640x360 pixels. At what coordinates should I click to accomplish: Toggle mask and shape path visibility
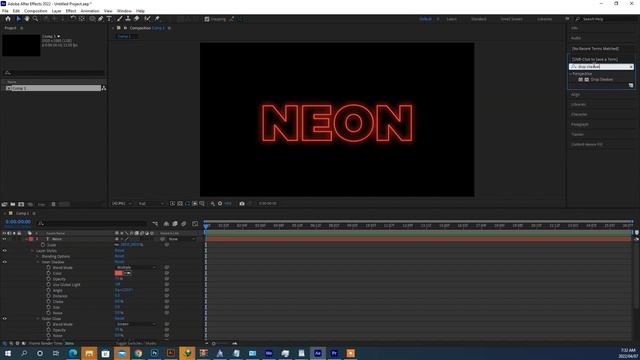point(188,203)
